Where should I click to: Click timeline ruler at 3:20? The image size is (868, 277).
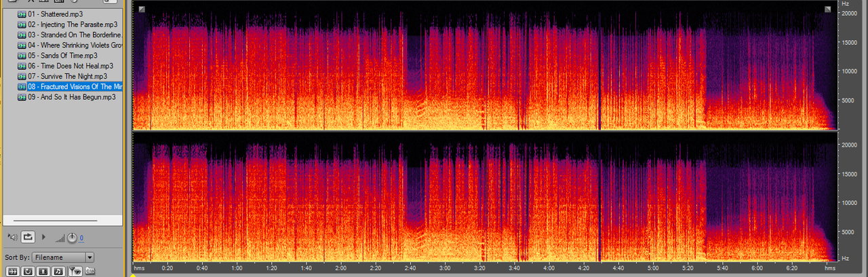pos(479,269)
